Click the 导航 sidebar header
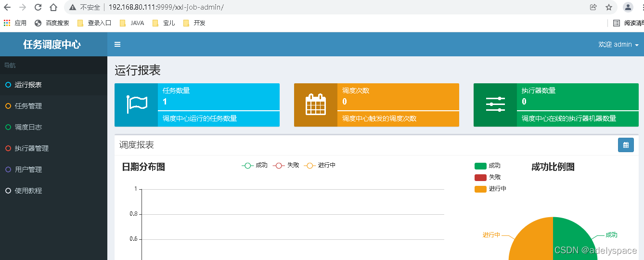The height and width of the screenshot is (260, 644). coord(10,65)
